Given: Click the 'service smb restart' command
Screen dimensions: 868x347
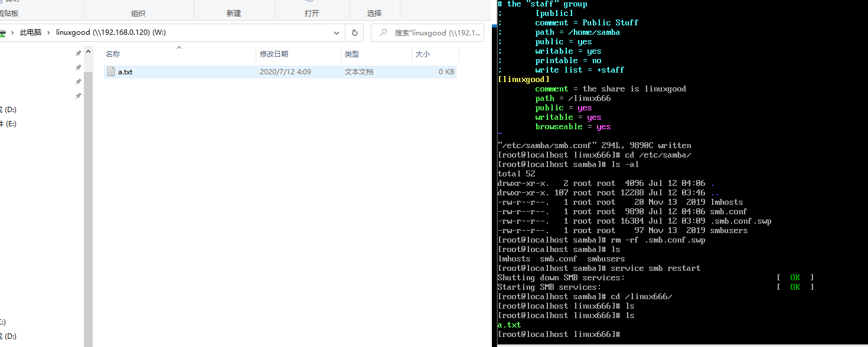Looking at the screenshot, I should tap(655, 268).
